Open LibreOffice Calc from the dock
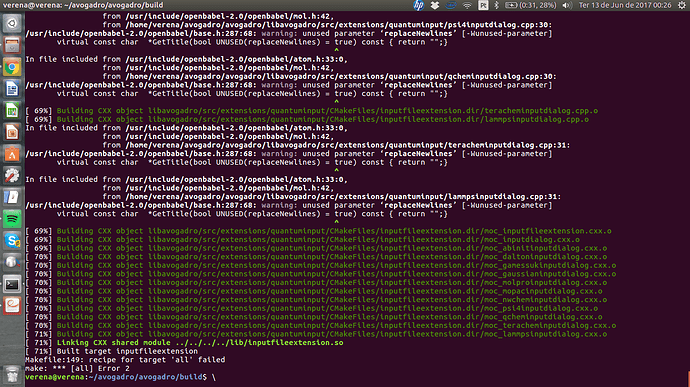 point(12,111)
